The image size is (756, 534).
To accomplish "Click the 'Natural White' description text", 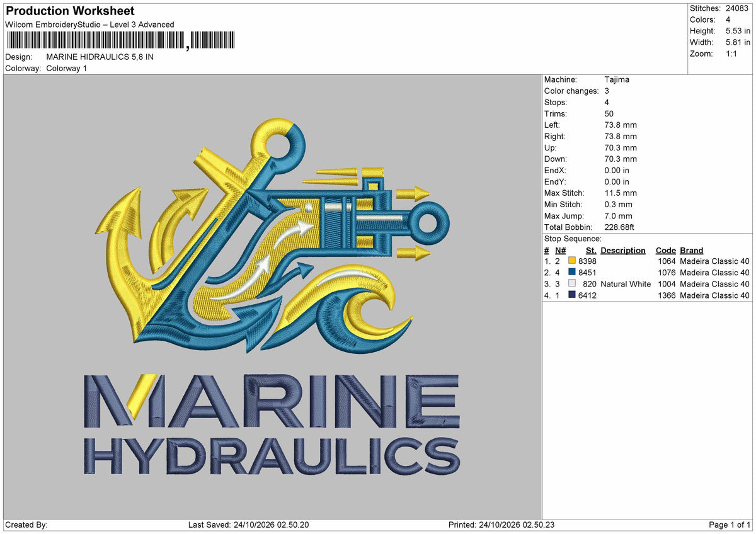I will 626,284.
